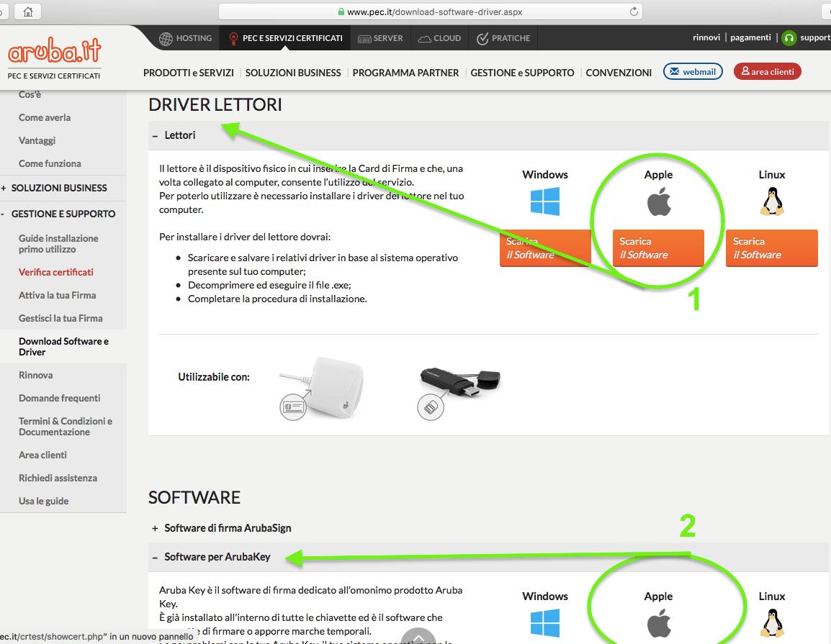
Task: Open Gestisci la tua Firma
Action: coord(60,318)
